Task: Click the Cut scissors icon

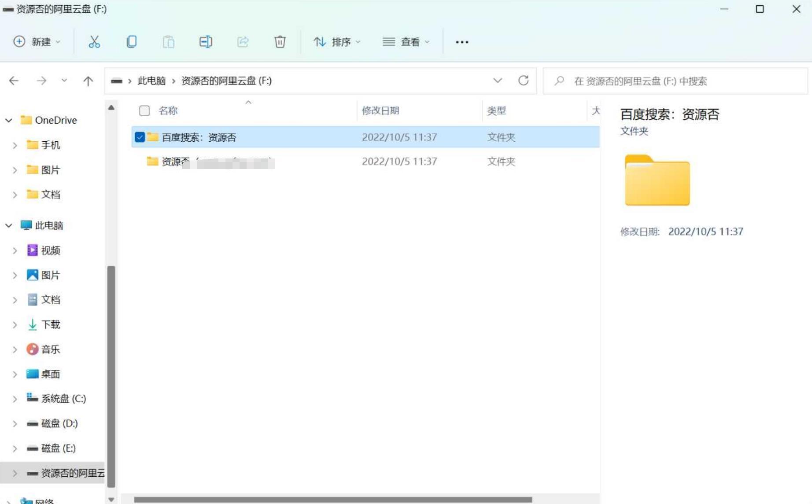Action: 94,42
